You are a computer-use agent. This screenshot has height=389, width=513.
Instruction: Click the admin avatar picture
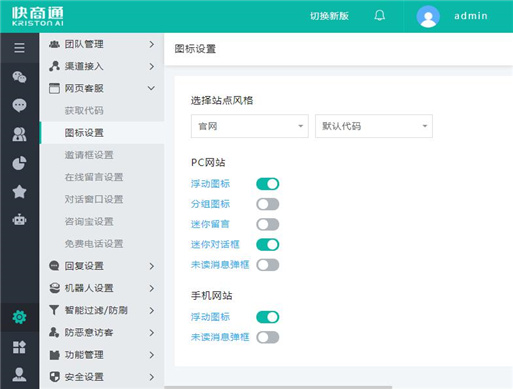(428, 16)
